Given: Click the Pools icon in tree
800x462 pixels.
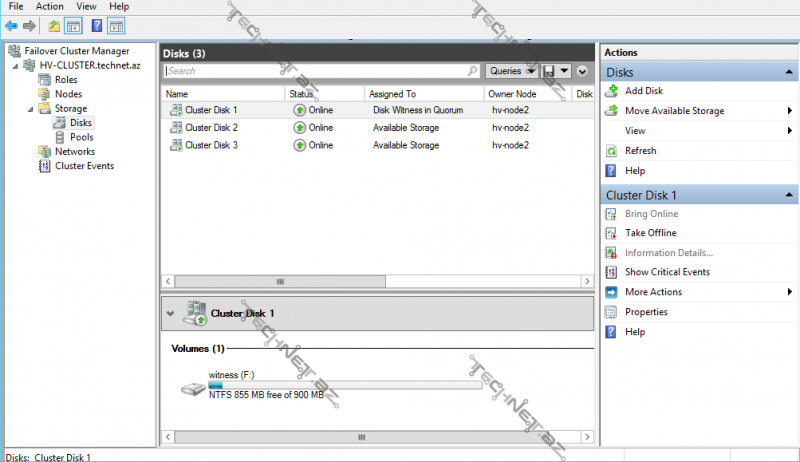Looking at the screenshot, I should [60, 137].
